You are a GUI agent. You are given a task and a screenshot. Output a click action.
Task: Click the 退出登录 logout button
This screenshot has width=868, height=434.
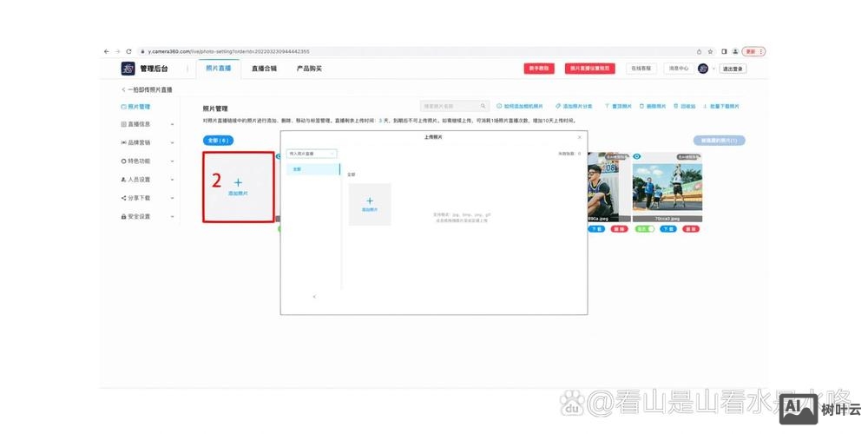(733, 69)
